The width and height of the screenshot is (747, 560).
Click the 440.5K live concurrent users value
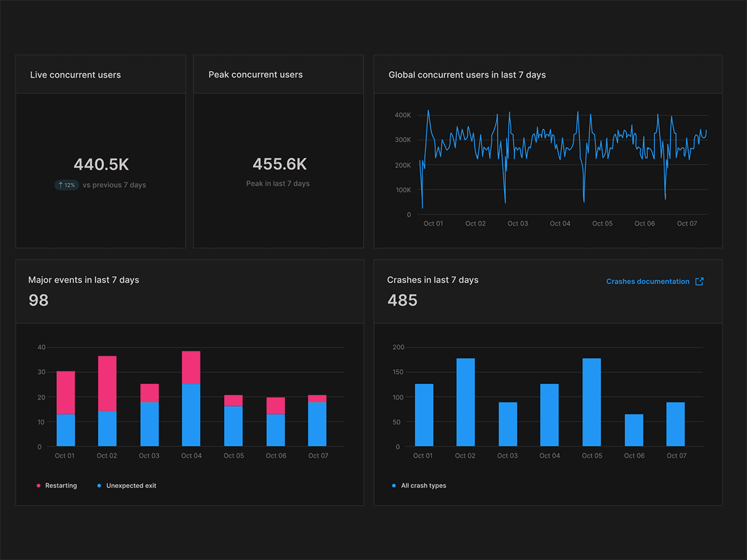point(101,164)
